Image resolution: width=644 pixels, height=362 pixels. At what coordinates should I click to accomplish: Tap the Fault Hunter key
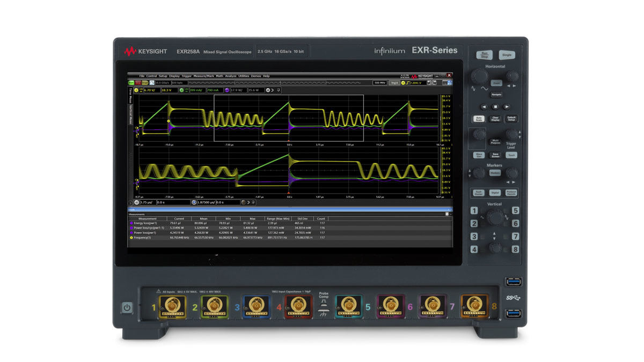click(479, 193)
